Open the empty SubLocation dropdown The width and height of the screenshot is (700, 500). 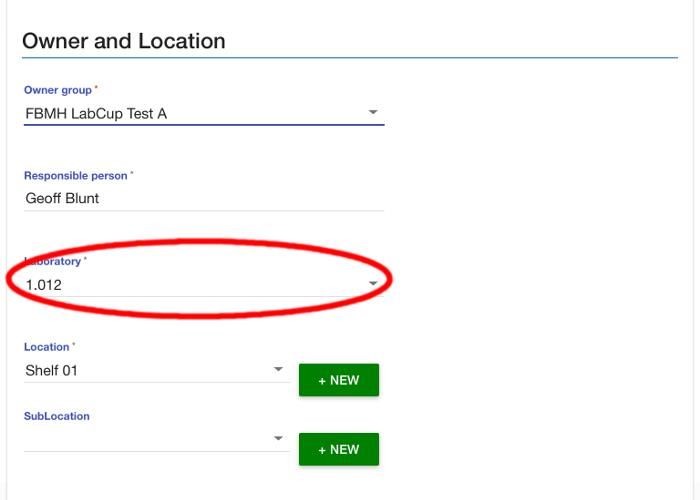coord(157,439)
